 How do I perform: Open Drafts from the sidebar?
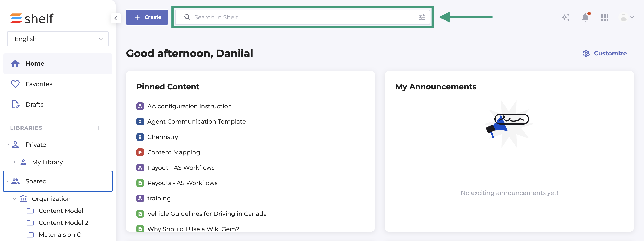(x=34, y=104)
